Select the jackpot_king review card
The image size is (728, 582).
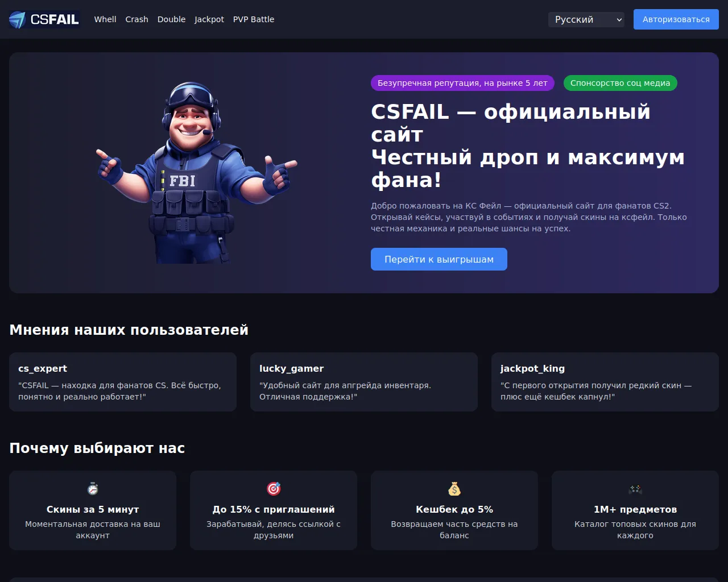[x=605, y=382]
